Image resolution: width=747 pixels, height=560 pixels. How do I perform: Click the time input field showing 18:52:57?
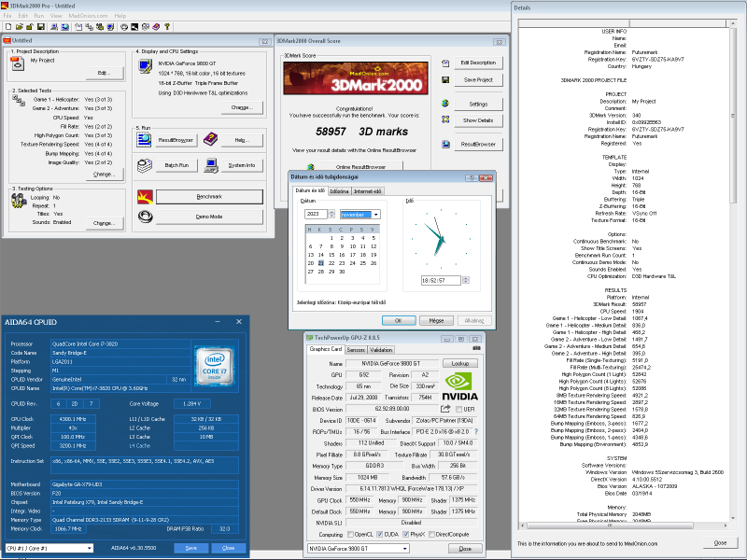click(440, 281)
